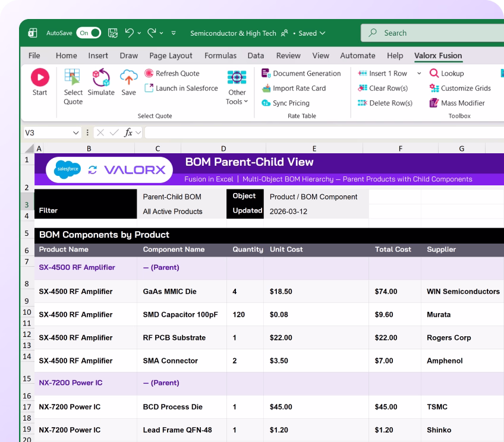Viewport: 504px width, 442px height.
Task: Open the Insert 1 Row dropdown arrow
Action: click(419, 74)
